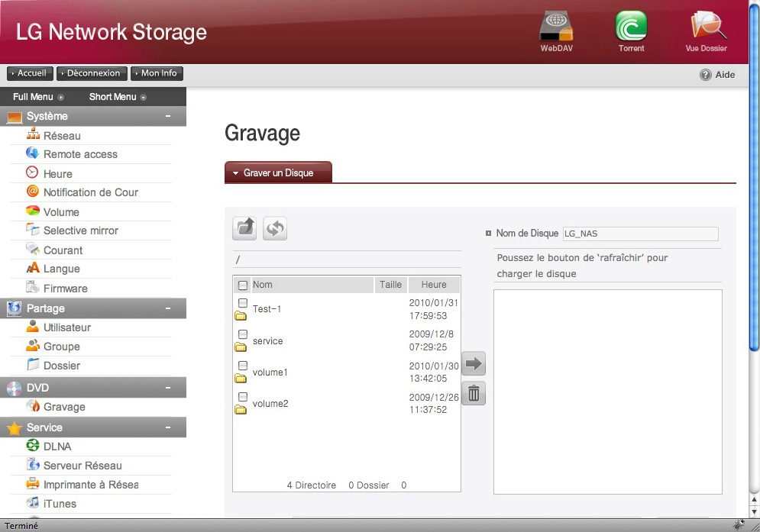The height and width of the screenshot is (532, 760).
Task: Tick the volume1 folder checkbox
Action: pyautogui.click(x=243, y=366)
